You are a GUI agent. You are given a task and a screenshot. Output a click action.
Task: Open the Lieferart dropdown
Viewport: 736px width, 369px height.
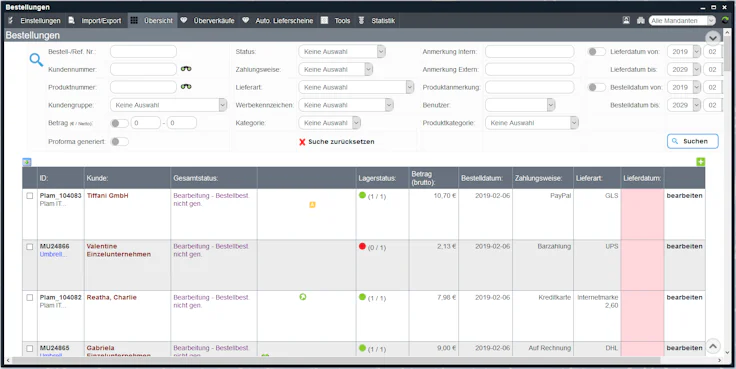(356, 87)
